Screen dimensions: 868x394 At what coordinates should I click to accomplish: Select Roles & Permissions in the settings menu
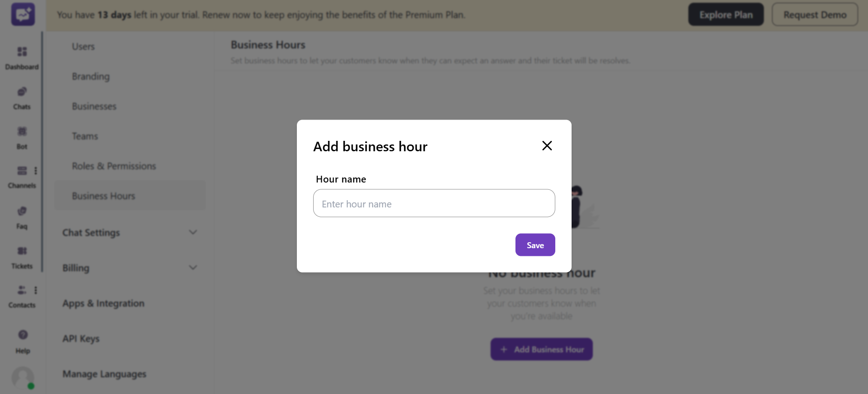(114, 166)
